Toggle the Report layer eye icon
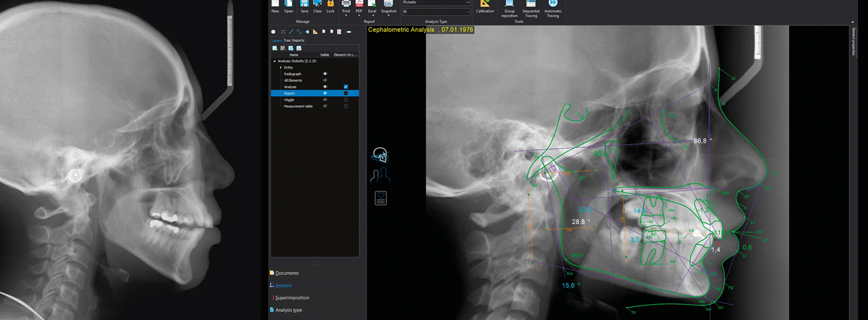Viewport: 868px width, 320px height. tap(325, 93)
